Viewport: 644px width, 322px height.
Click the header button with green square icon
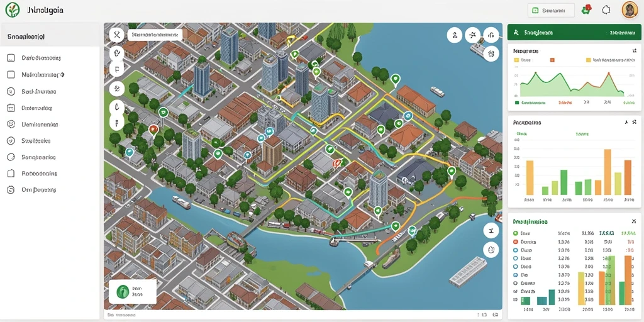pyautogui.click(x=551, y=11)
